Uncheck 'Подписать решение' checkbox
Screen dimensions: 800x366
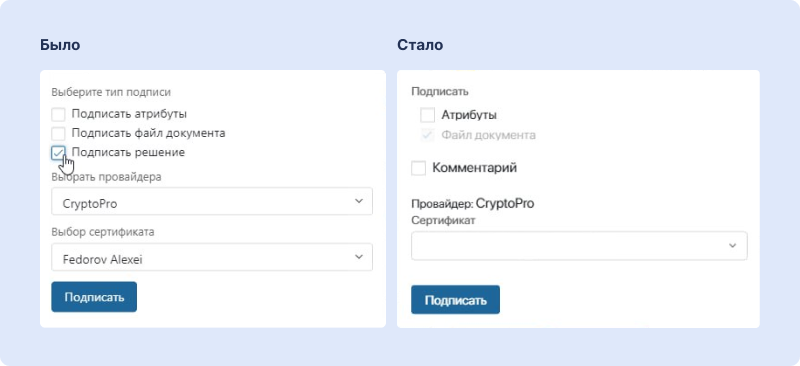tap(58, 153)
